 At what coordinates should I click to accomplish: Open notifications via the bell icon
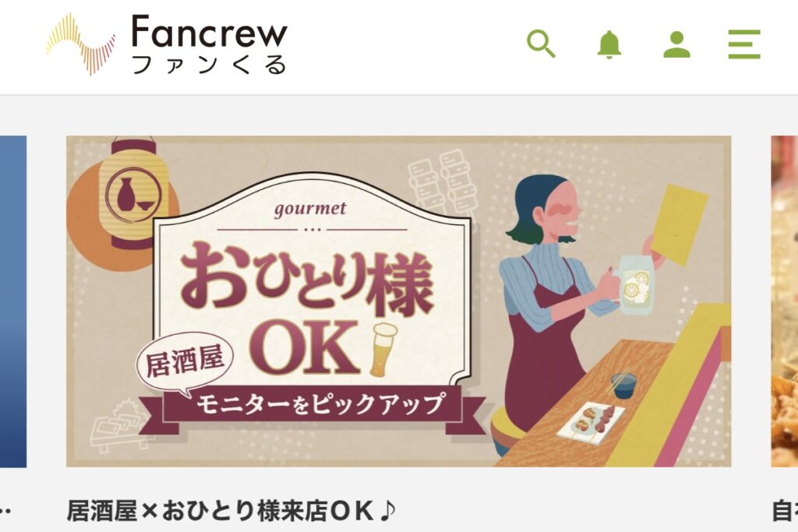pyautogui.click(x=609, y=44)
